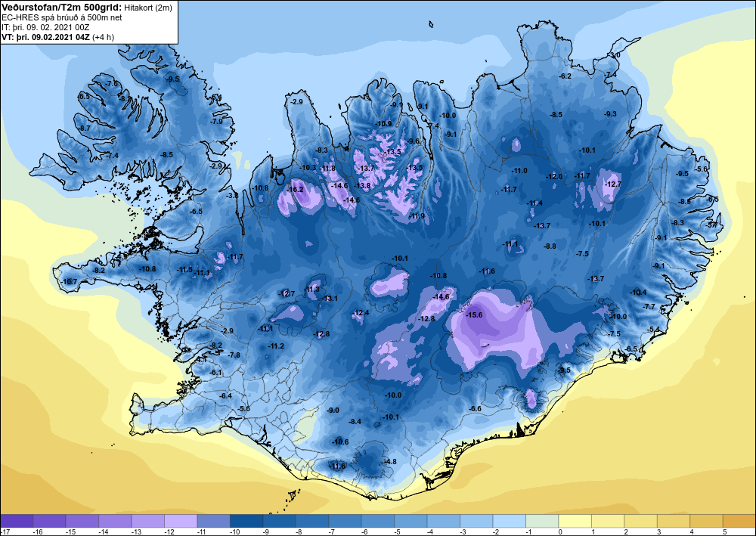The width and height of the screenshot is (756, 536).
Task: Select the -11.9 temperature value
Action: (417, 216)
